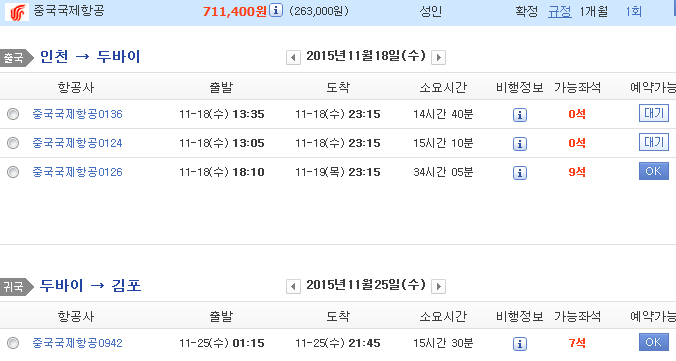
Task: Open flight info for 중국국제항공0136
Action: click(x=520, y=115)
